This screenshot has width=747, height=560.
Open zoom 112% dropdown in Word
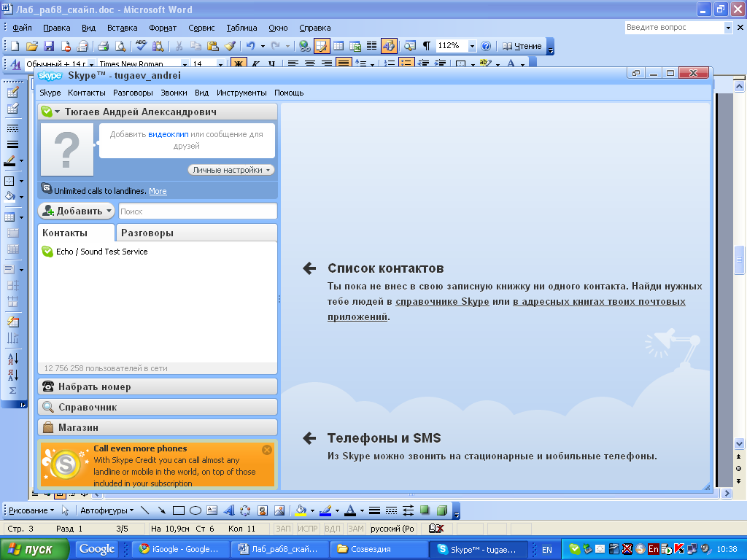pos(472,46)
